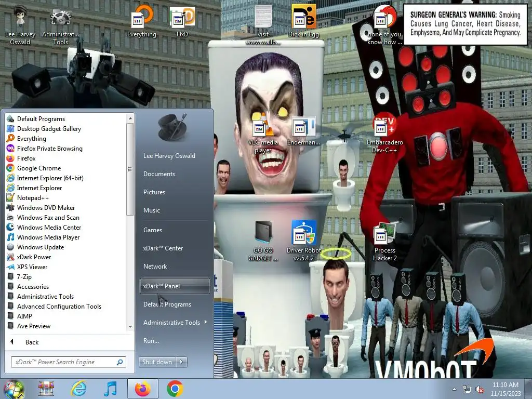Open shut down options arrow
The height and width of the screenshot is (399, 532).
(181, 362)
